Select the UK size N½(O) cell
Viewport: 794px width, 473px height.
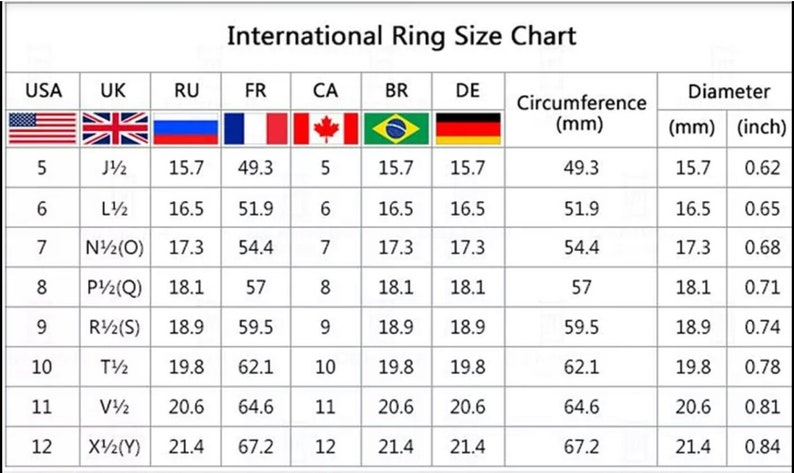coord(114,248)
